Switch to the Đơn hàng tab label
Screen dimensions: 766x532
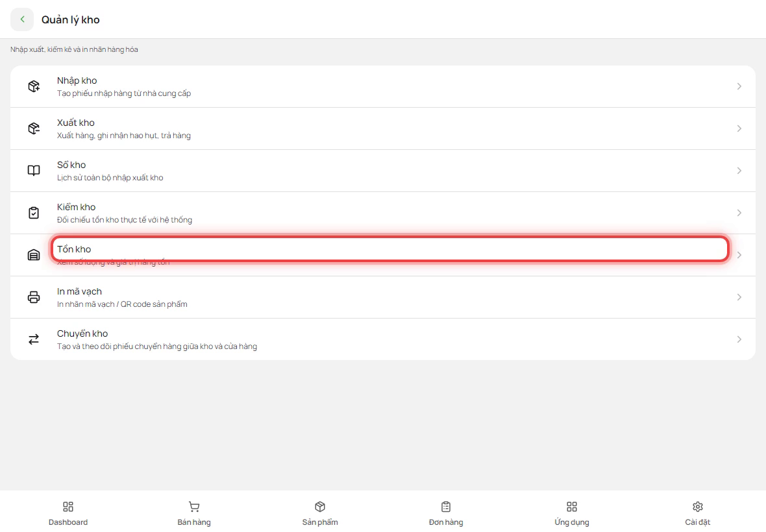[446, 522]
